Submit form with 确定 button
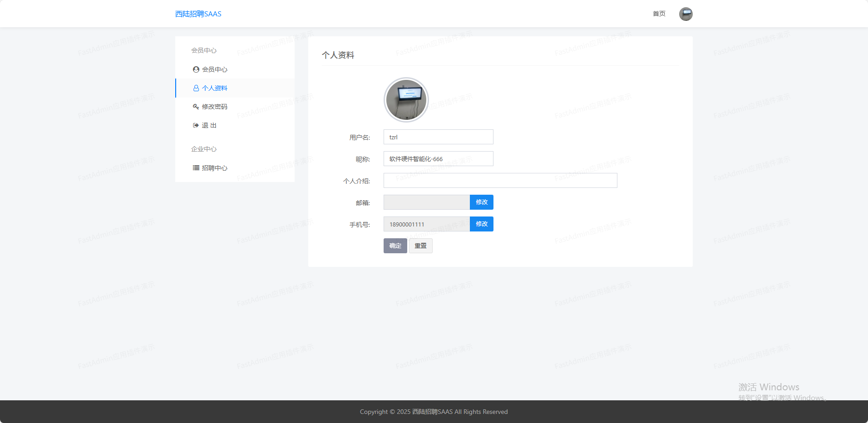Screen dimensions: 868x423 (395, 246)
